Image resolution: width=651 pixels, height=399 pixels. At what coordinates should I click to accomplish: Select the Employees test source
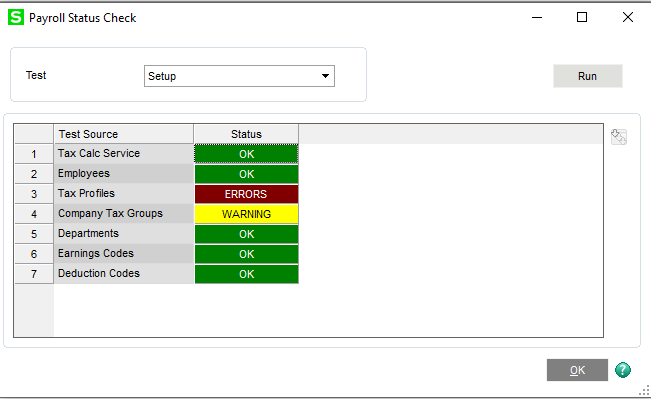pos(124,174)
